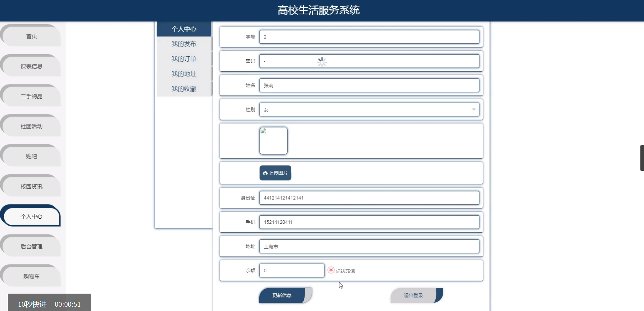Image resolution: width=644 pixels, height=311 pixels.
Task: Click the 退出登录 button
Action: pos(413,295)
